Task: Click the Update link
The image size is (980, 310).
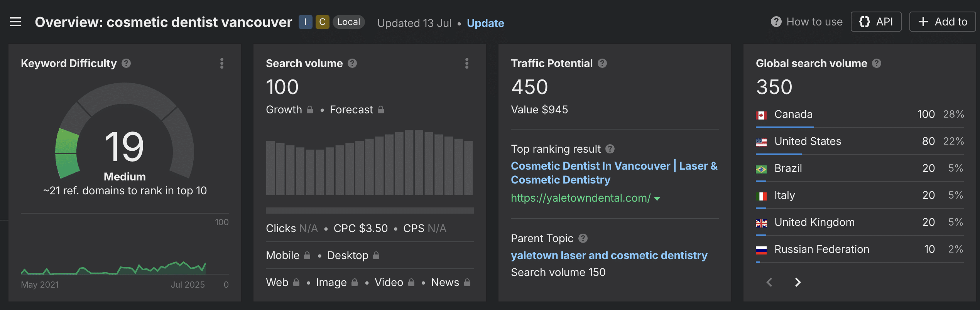Action: pos(485,23)
